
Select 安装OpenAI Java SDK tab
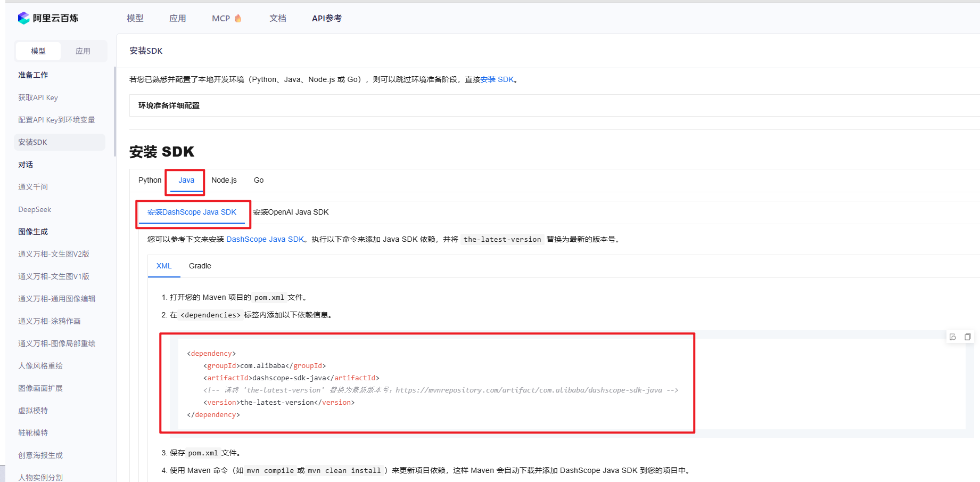291,212
